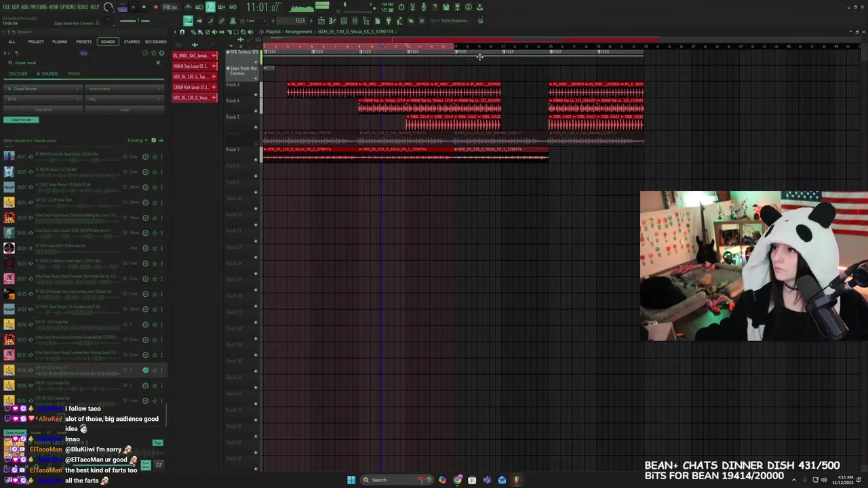Click Windows Start button on taskbar
This screenshot has height=488, width=868.
351,480
